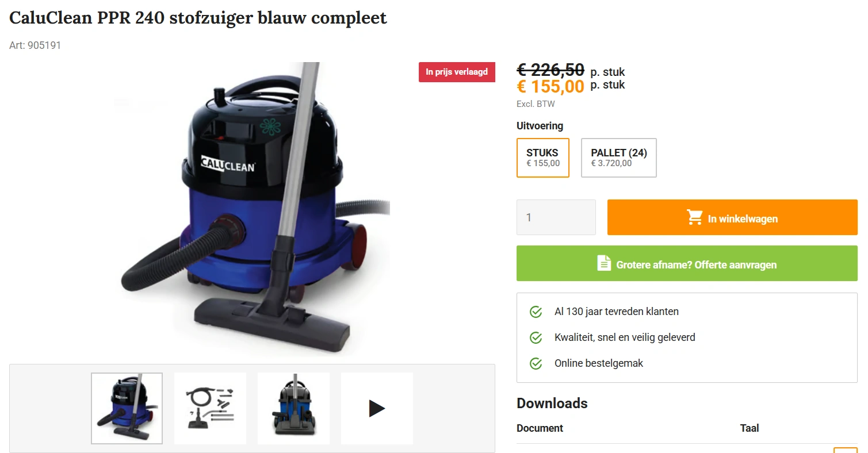Click the checkmark icon beside 'Kwaliteit, snel en veilig geleverd'
868x453 pixels.
coord(536,337)
